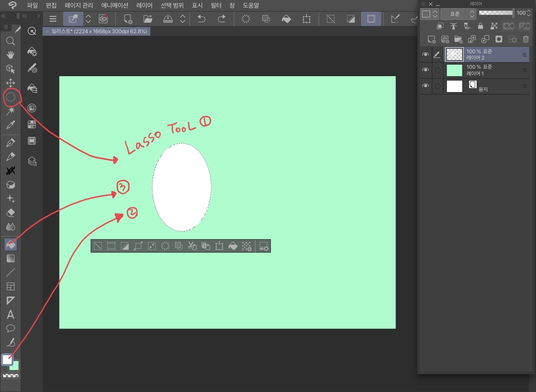Expand the layer palette color dropdown
The width and height of the screenshot is (536, 392).
[430, 14]
